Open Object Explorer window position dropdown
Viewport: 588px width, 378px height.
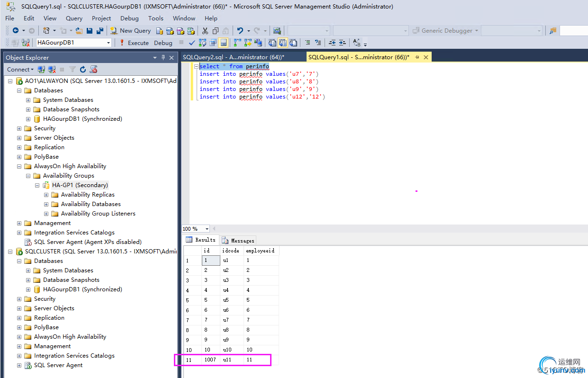point(155,57)
